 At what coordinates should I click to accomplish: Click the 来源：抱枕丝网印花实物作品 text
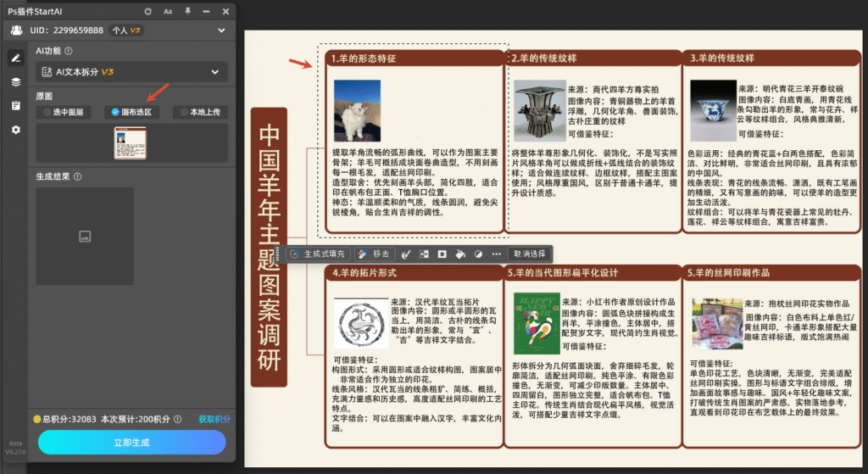point(797,304)
